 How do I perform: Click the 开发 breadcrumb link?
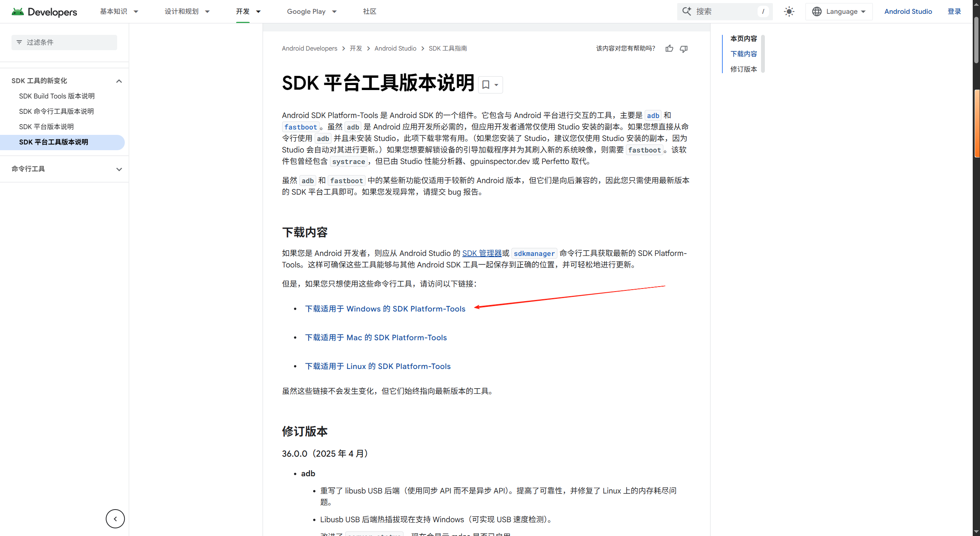pos(356,49)
